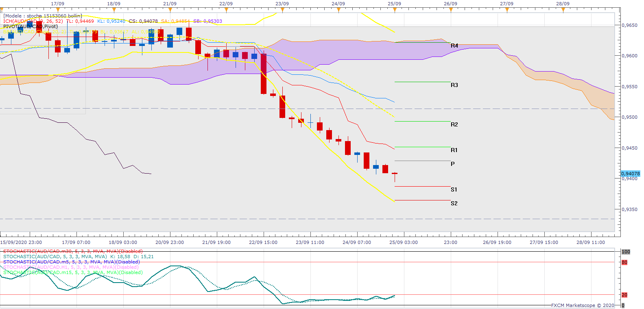
Task: Click the 20/09 23:00 time axis label
Action: [170, 242]
